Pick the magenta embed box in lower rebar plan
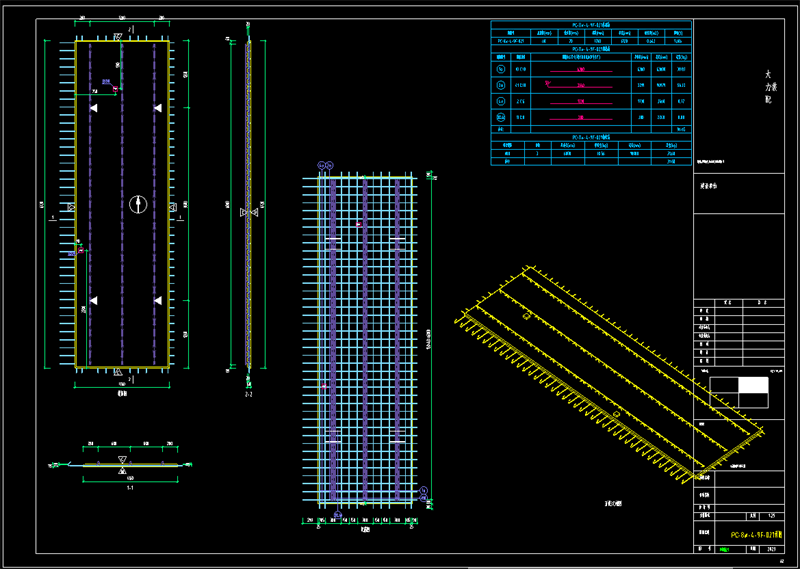 (324, 386)
